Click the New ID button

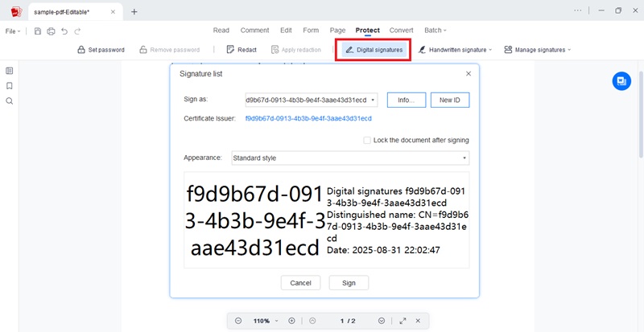[x=450, y=100]
